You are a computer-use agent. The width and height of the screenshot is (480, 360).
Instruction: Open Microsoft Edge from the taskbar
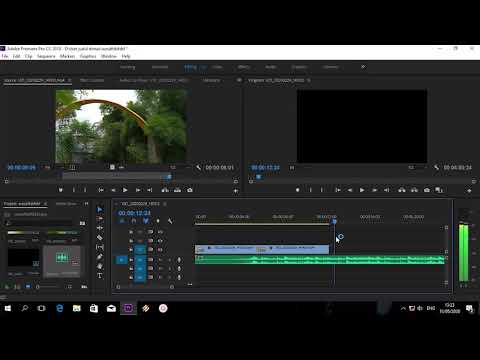[59, 308]
